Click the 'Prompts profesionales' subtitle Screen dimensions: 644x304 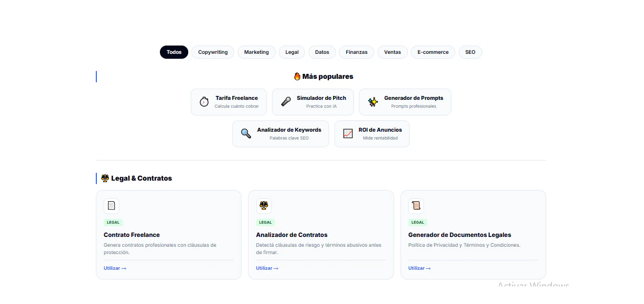click(x=414, y=106)
